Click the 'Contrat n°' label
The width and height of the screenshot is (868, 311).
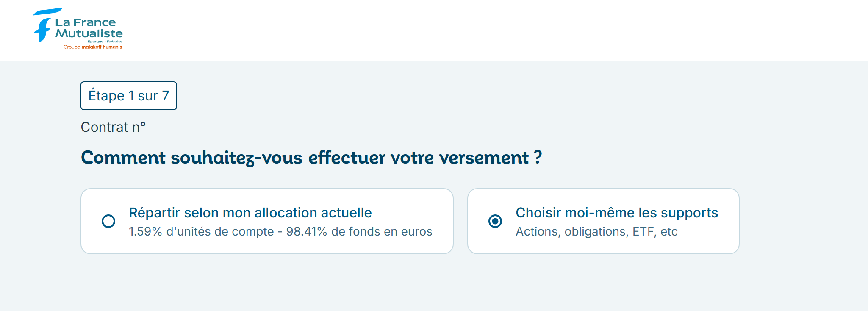tap(113, 127)
